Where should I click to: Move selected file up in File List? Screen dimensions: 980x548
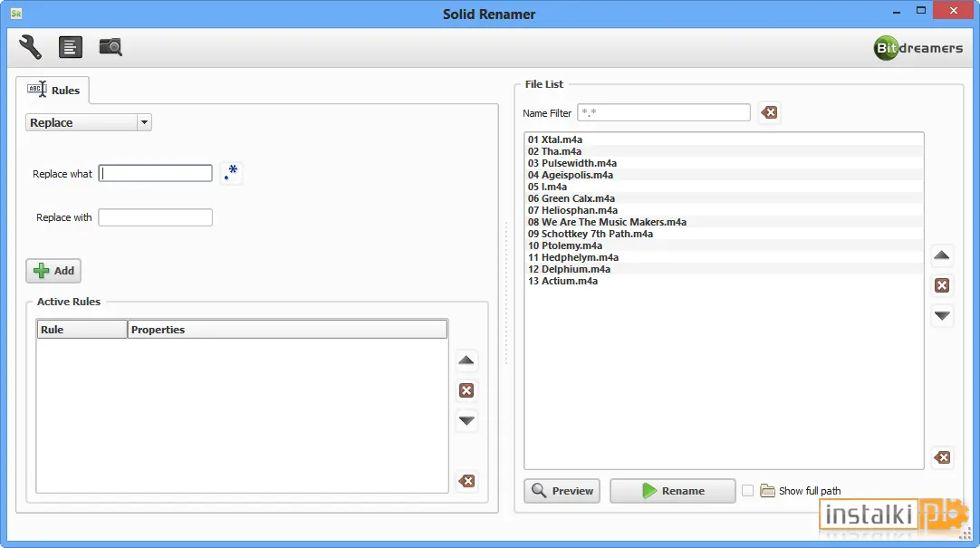tap(942, 255)
